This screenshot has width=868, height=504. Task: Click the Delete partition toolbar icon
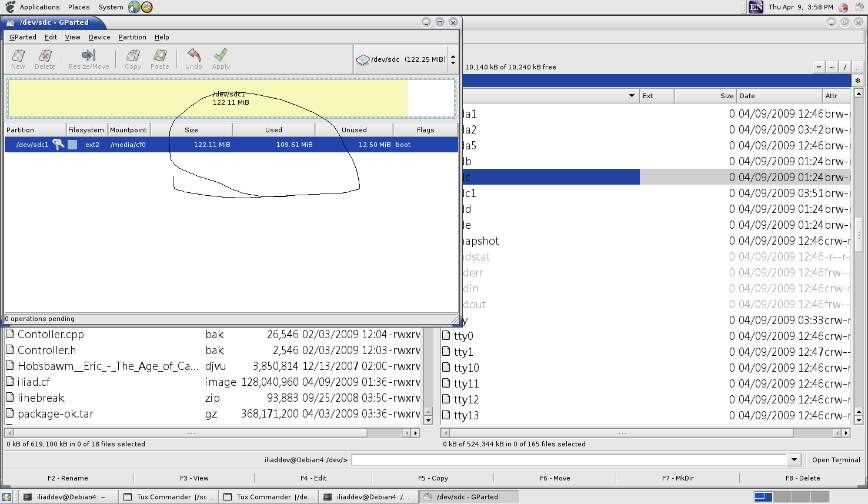pos(45,55)
